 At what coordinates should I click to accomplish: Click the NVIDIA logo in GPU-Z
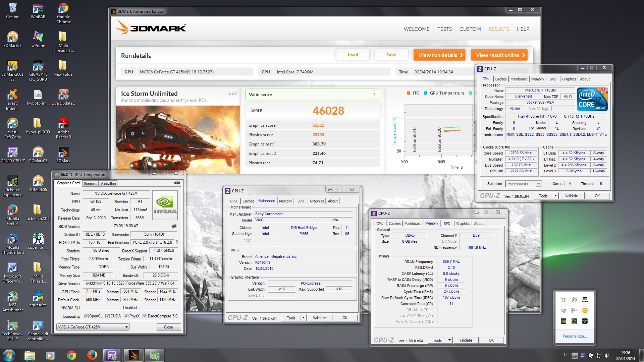165,204
